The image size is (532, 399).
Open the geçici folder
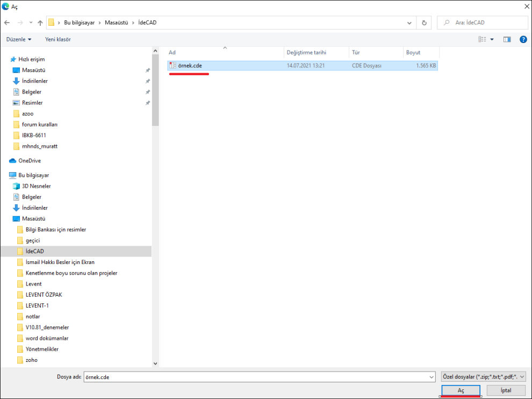33,240
